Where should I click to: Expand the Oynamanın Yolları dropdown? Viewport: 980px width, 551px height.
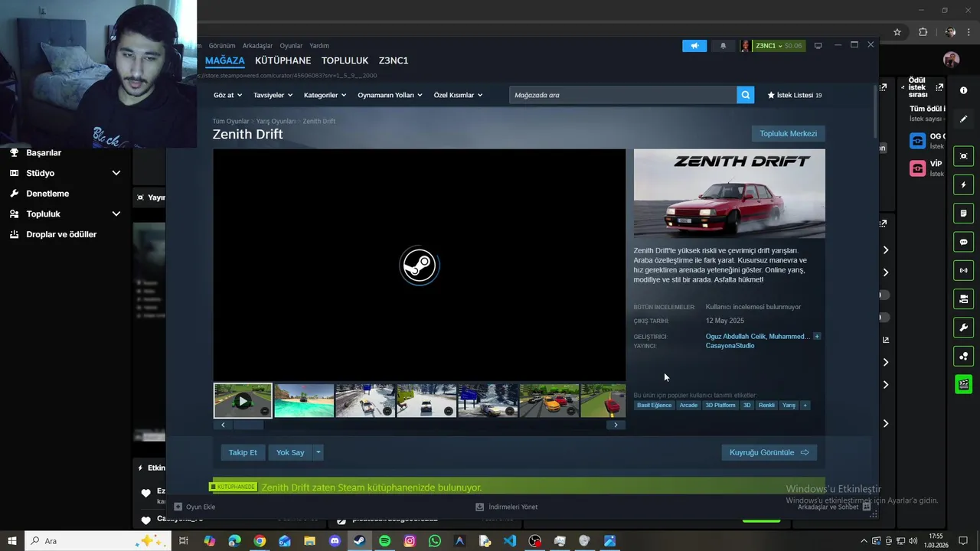[390, 95]
